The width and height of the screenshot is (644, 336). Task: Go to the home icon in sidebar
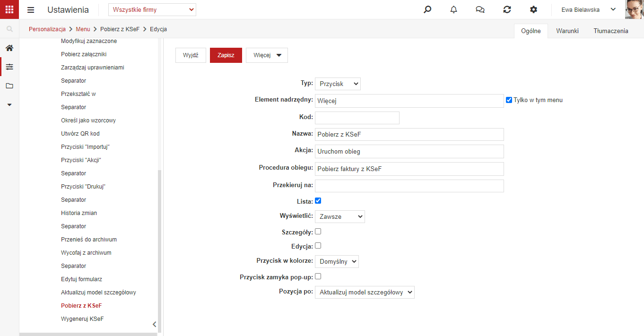[x=9, y=48]
